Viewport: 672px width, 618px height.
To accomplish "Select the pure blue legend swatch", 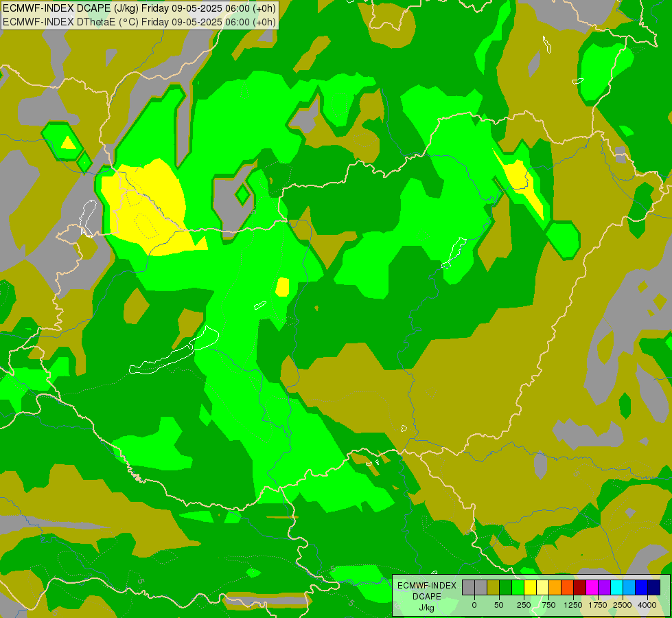I will 642,588.
